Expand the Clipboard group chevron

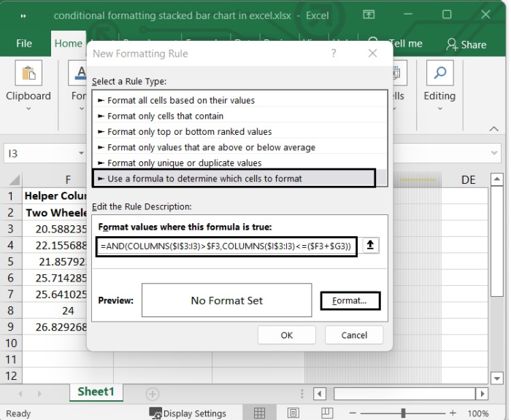[x=28, y=109]
